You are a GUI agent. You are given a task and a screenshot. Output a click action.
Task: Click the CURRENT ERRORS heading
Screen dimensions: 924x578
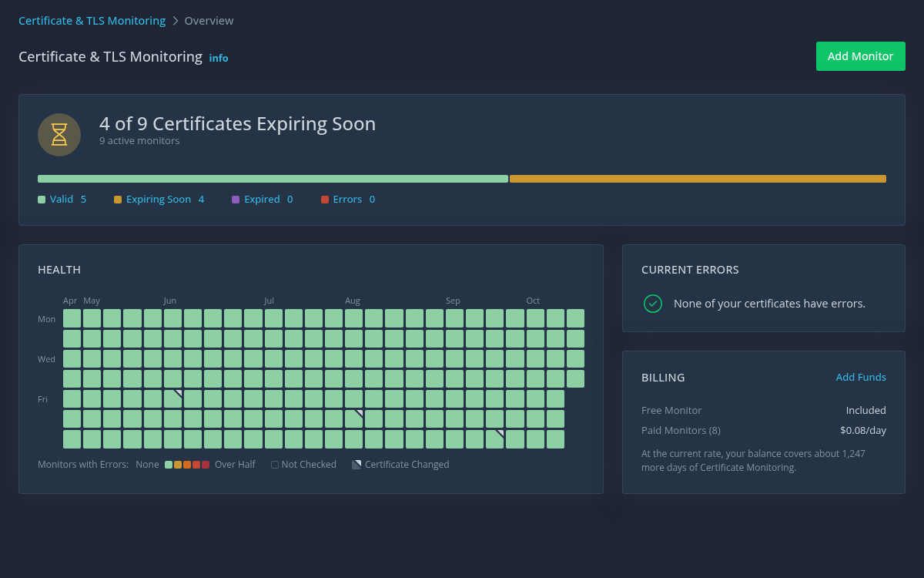tap(690, 270)
